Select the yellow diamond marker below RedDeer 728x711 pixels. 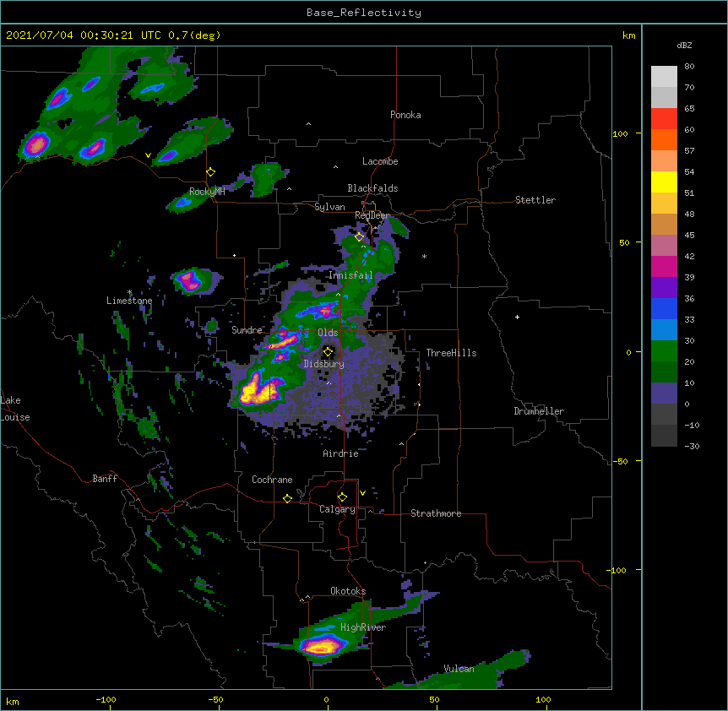coord(360,237)
